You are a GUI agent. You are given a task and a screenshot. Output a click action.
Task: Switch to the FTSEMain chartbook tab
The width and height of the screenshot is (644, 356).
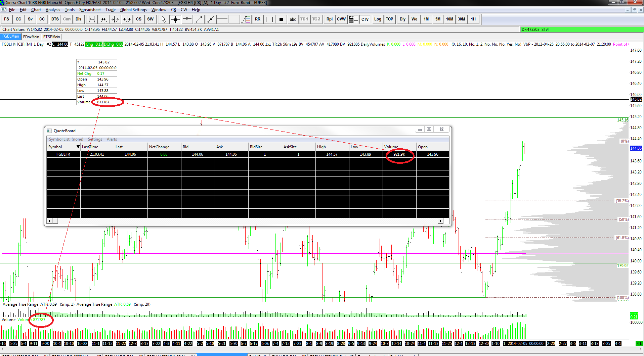point(52,37)
